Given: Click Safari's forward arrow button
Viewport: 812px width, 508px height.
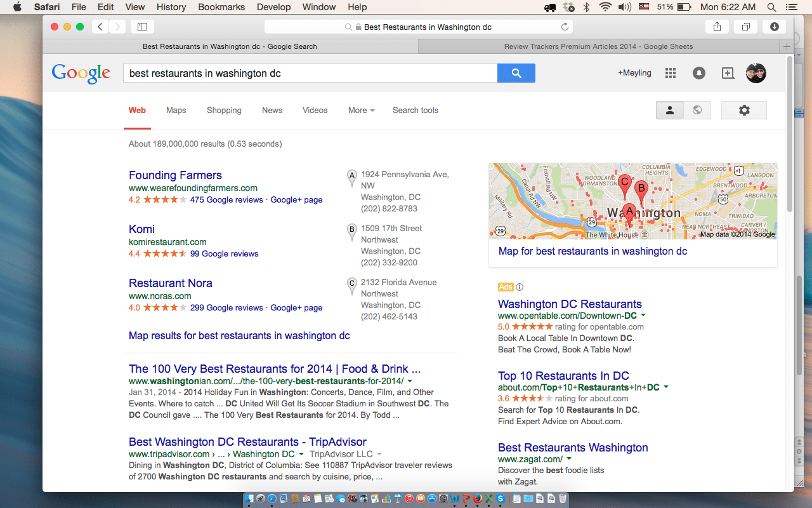Looking at the screenshot, I should click(117, 27).
